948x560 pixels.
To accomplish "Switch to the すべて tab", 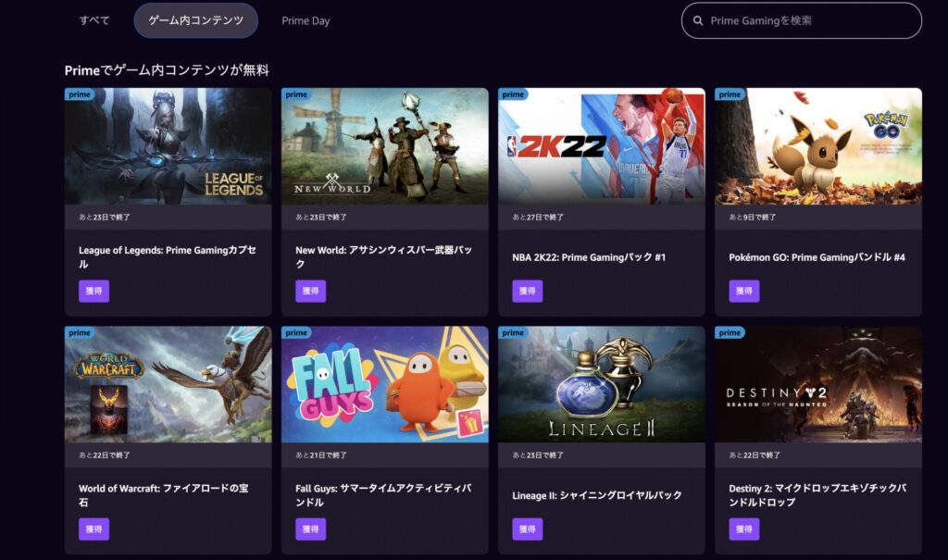I will click(94, 20).
